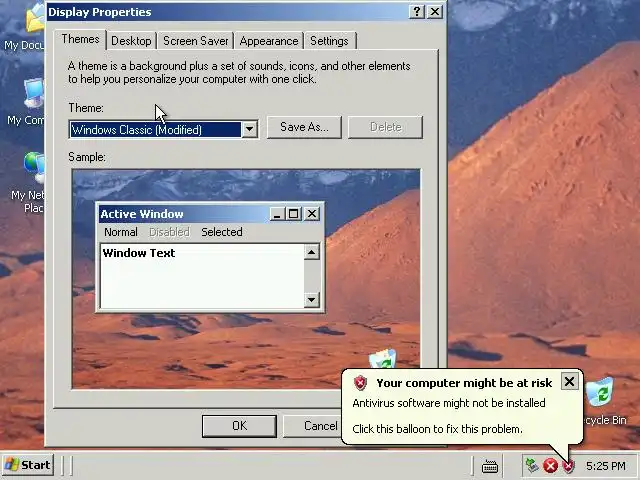Close the Display Properties dialog
640x480 pixels.
(x=435, y=12)
